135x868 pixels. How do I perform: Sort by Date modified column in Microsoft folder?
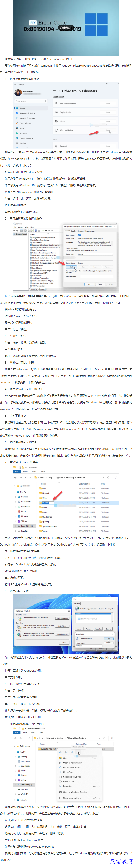[x=85, y=484]
